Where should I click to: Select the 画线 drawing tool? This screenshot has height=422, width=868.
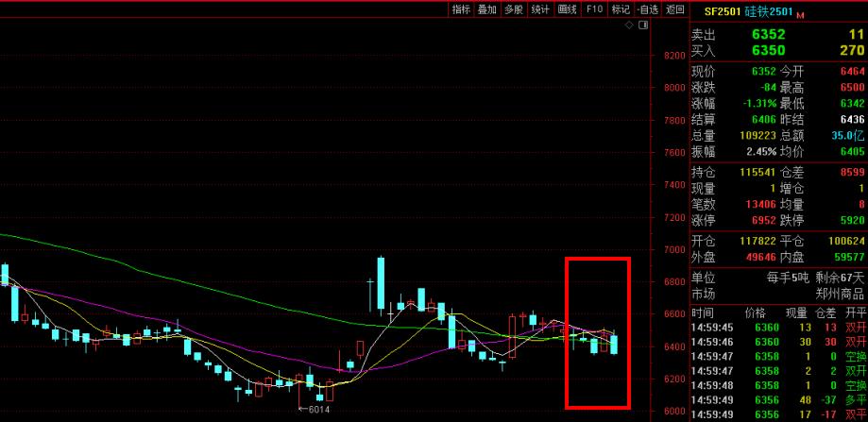567,9
